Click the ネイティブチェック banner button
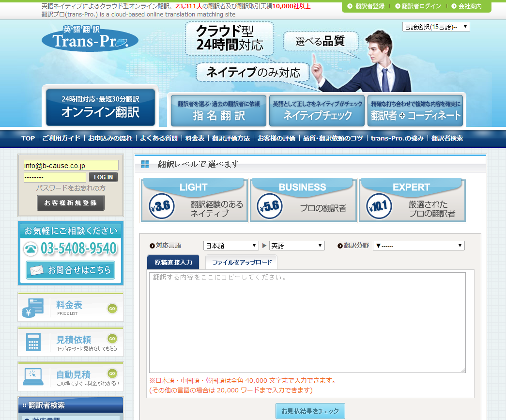The height and width of the screenshot is (420, 506). coord(317,110)
